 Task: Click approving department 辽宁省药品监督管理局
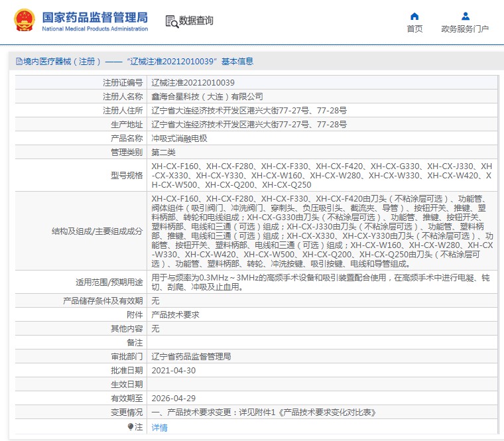pyautogui.click(x=191, y=357)
